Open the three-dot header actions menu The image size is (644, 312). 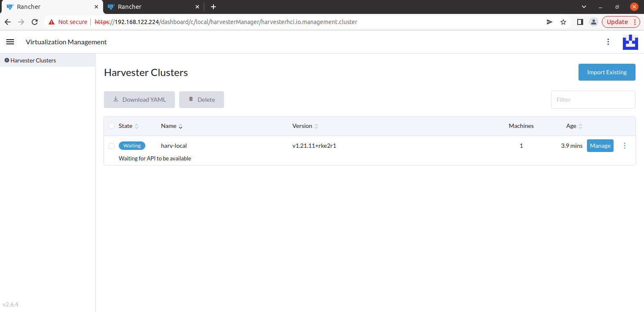(x=608, y=42)
